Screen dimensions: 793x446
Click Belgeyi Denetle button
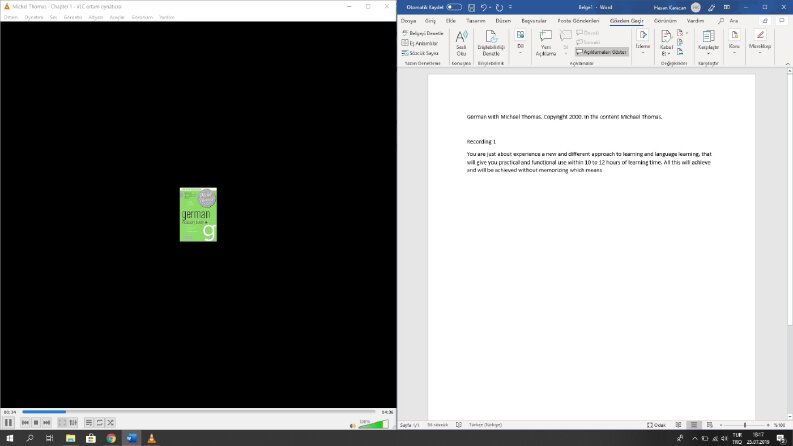tap(423, 33)
